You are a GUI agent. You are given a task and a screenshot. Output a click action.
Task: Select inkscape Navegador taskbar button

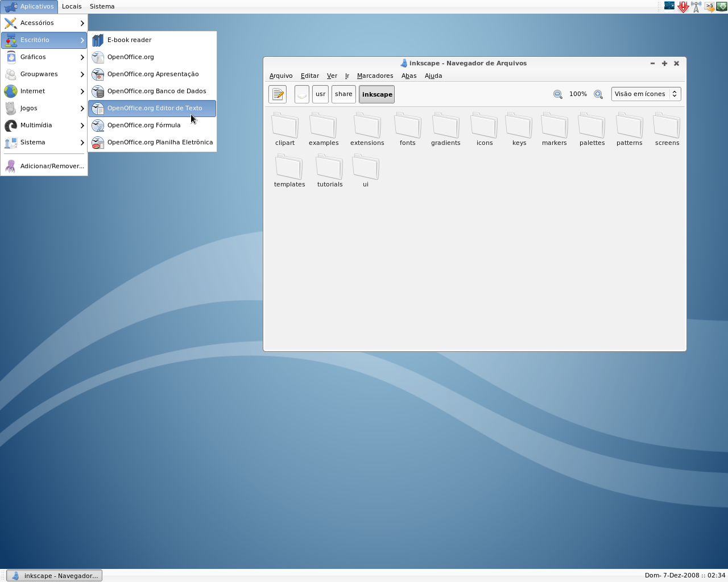55,576
